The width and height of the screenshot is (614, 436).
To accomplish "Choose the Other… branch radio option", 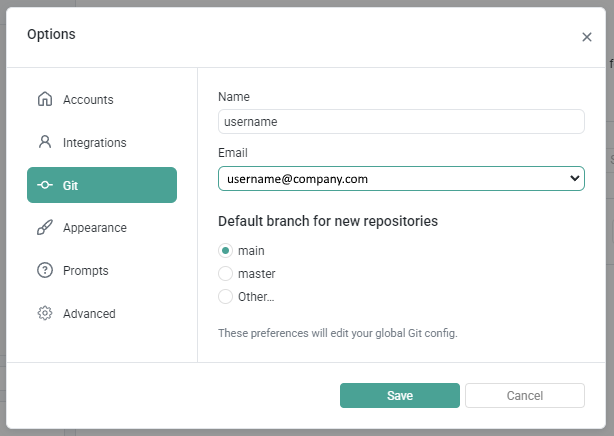I will click(226, 297).
